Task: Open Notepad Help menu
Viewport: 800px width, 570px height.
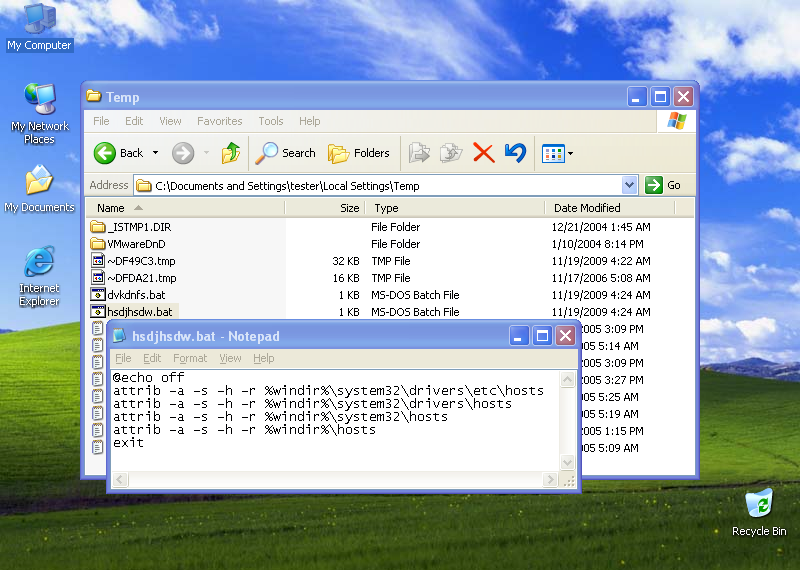Action: click(263, 358)
